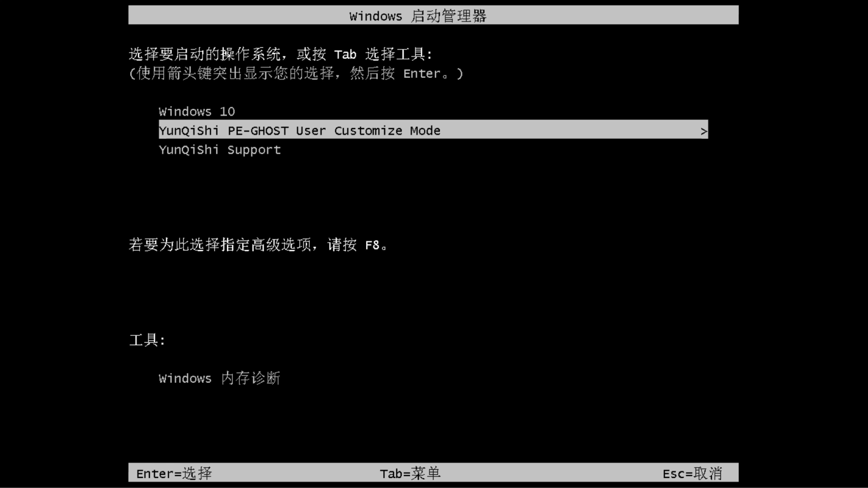The width and height of the screenshot is (868, 488).
Task: Select Windows 10 boot option
Action: [196, 111]
